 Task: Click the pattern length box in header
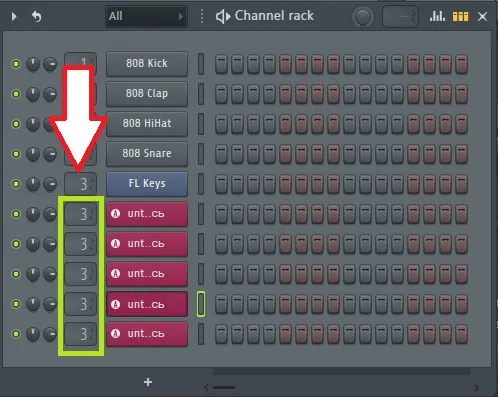(x=400, y=16)
